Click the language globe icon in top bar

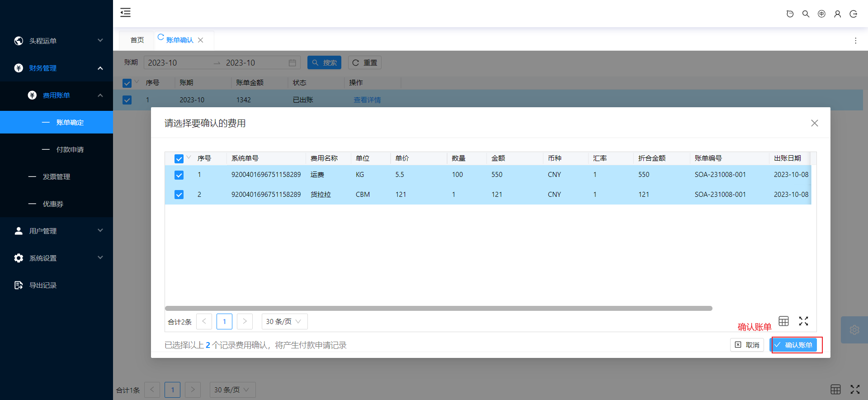[821, 14]
